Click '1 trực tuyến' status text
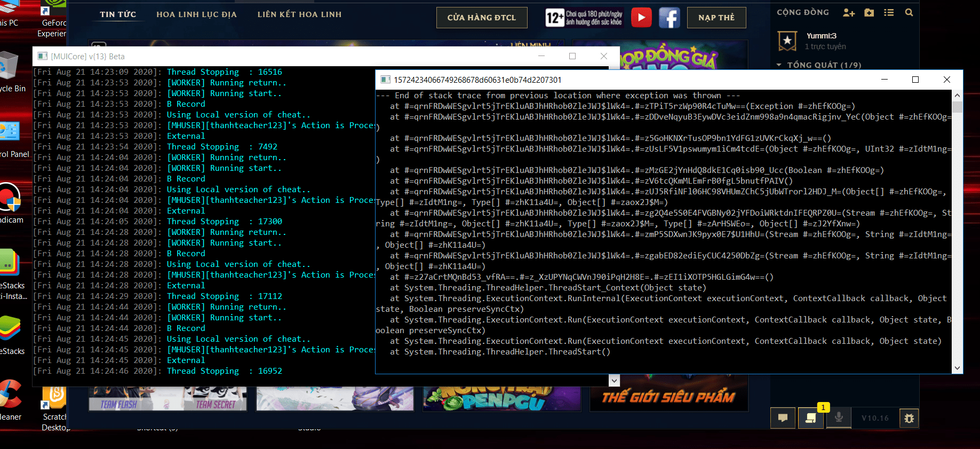Viewport: 980px width, 449px height. [x=825, y=46]
